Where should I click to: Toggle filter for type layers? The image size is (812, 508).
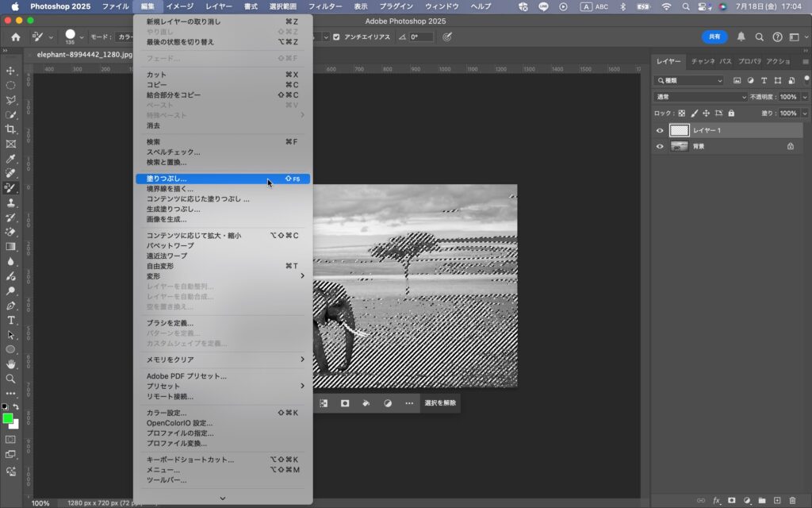[764, 80]
